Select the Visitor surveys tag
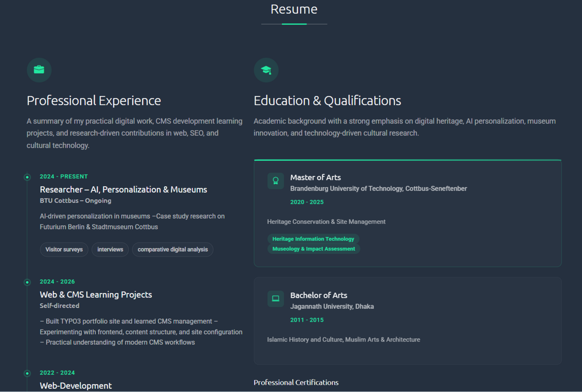The image size is (582, 392). [x=64, y=249]
